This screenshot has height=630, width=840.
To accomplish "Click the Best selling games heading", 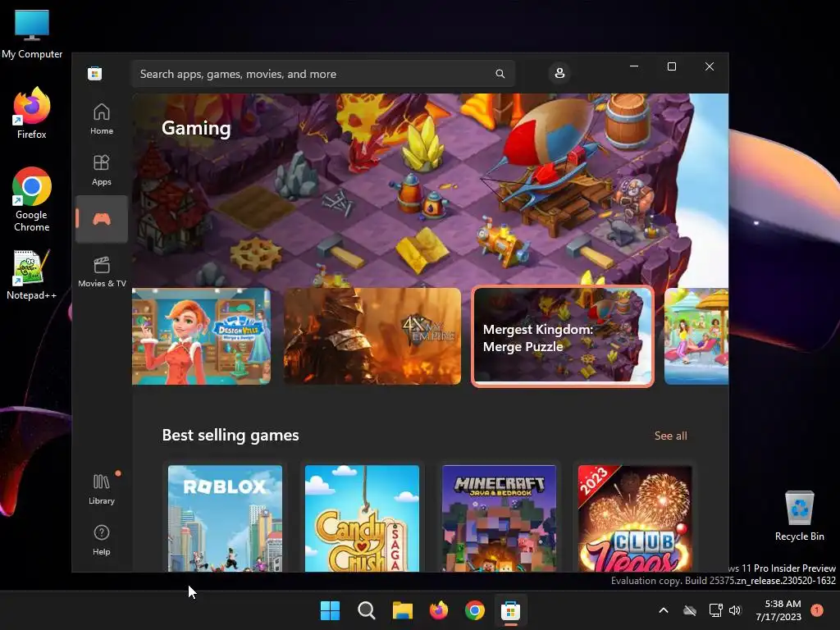I will pos(231,435).
